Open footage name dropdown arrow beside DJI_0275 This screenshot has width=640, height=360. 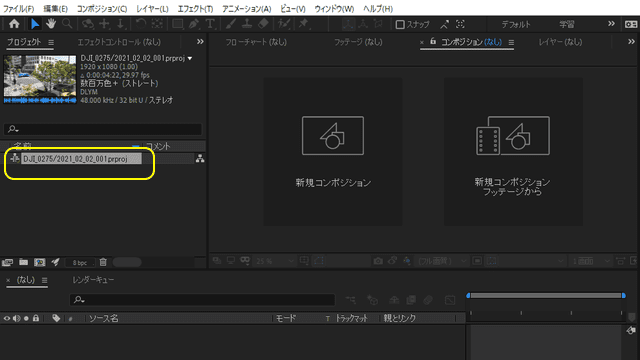coord(190,58)
